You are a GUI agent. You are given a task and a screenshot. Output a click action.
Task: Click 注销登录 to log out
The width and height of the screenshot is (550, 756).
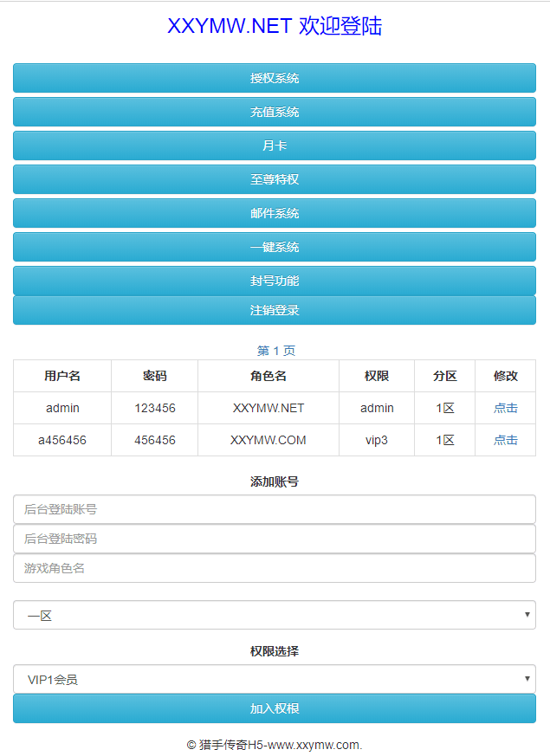tap(275, 309)
